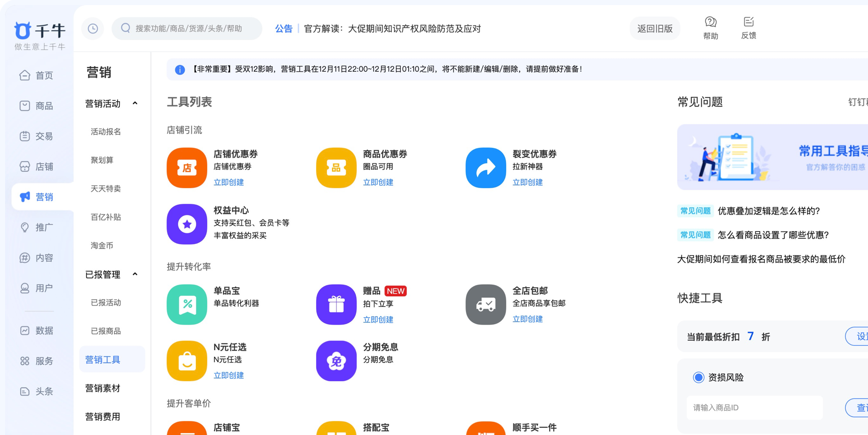Open 活动报名 submenu item

coord(106,132)
